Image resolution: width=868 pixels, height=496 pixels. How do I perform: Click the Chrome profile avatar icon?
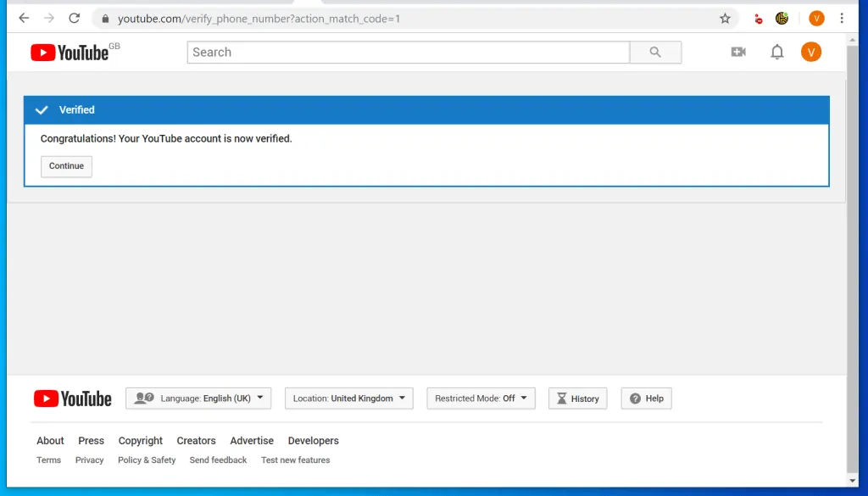pos(815,18)
